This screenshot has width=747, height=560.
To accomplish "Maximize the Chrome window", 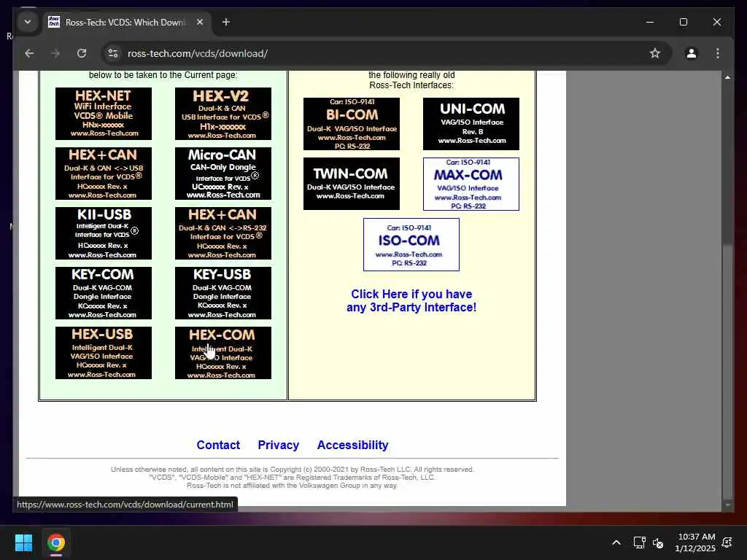I will [683, 22].
